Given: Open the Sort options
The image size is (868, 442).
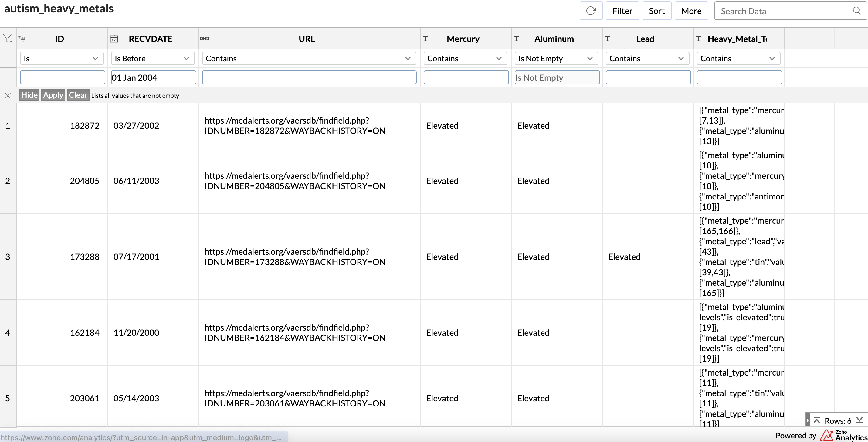Looking at the screenshot, I should pos(656,11).
